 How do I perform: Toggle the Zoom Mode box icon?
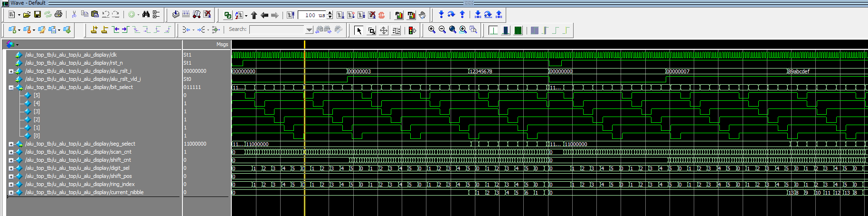click(x=371, y=30)
